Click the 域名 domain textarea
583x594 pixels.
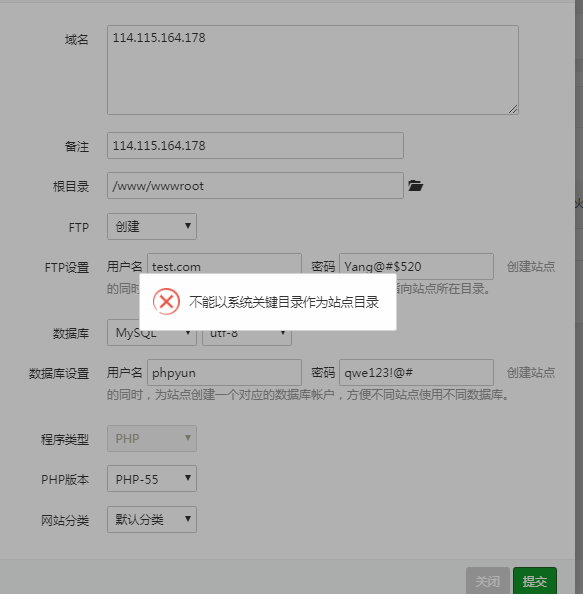tap(313, 70)
